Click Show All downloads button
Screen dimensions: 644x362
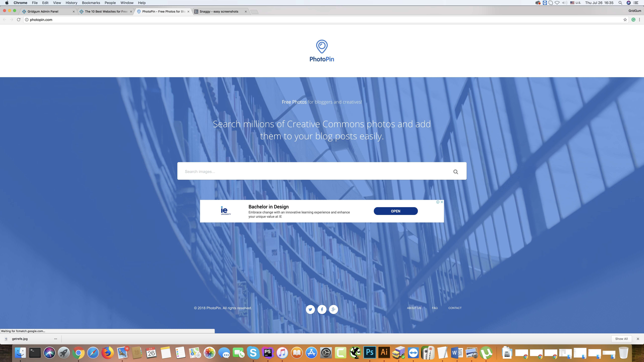(x=621, y=339)
